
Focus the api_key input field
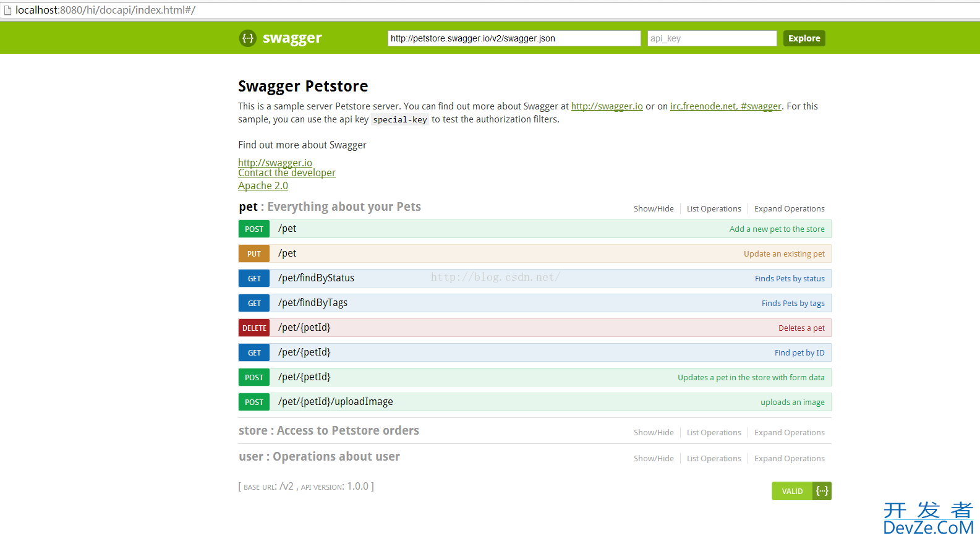[712, 38]
